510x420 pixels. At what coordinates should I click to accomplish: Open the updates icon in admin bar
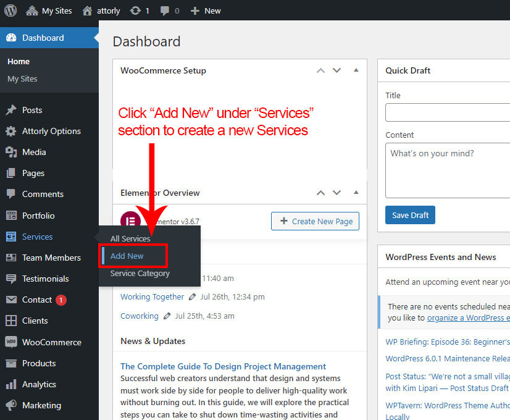tap(135, 10)
